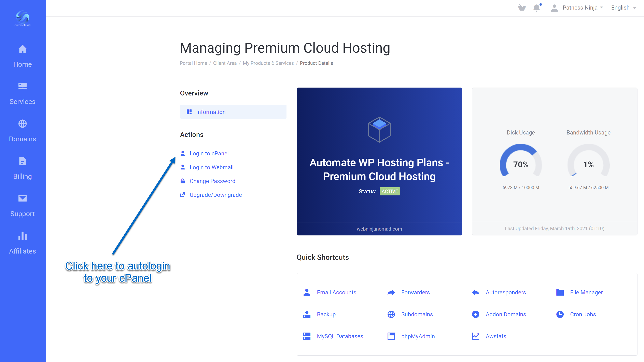
Task: Click the Awstats chart icon
Action: (476, 336)
